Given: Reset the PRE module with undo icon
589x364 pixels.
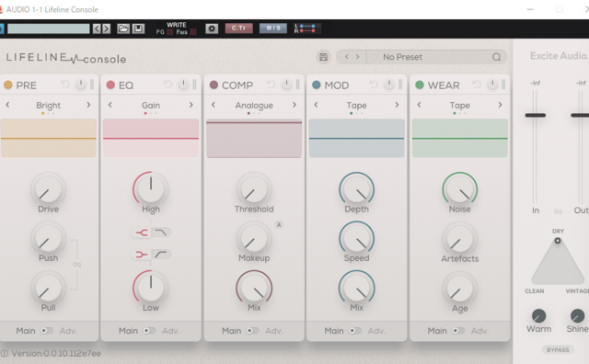Looking at the screenshot, I should pyautogui.click(x=65, y=85).
